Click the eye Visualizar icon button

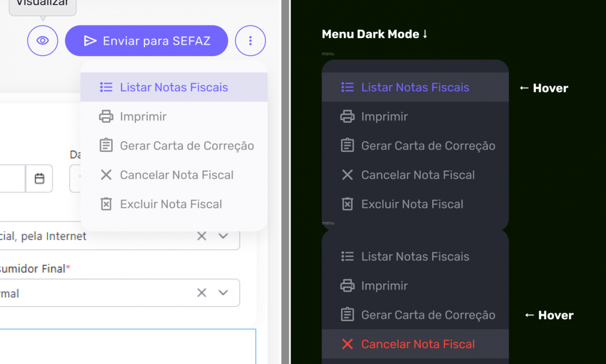pos(43,40)
